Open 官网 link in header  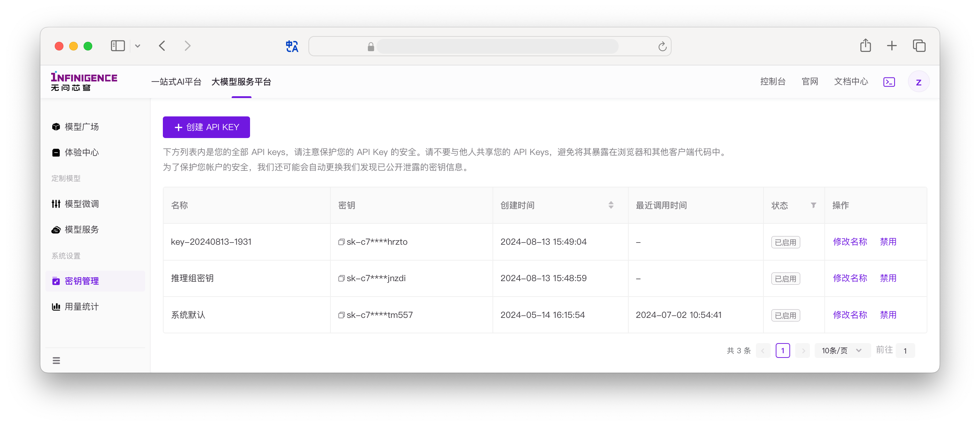[810, 81]
